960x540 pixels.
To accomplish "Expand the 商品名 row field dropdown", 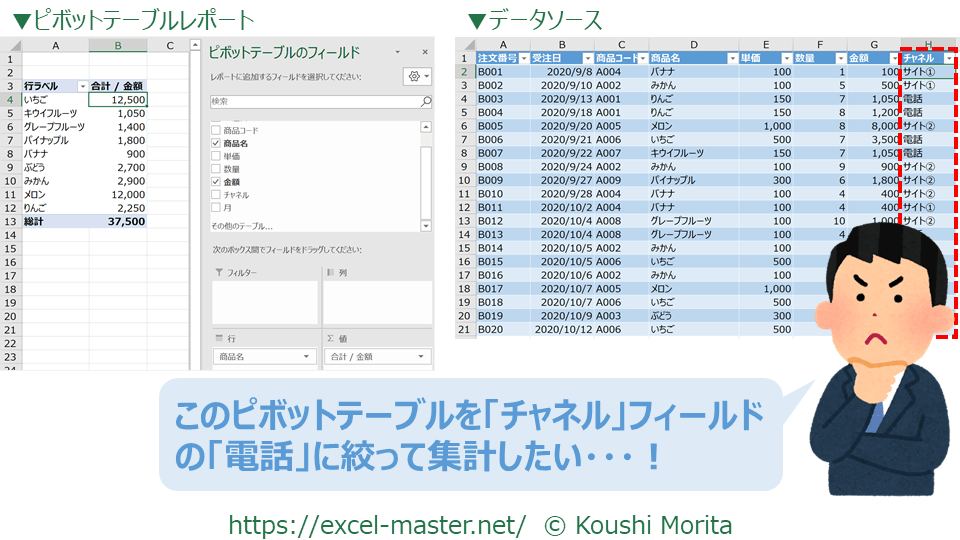I will [x=307, y=357].
